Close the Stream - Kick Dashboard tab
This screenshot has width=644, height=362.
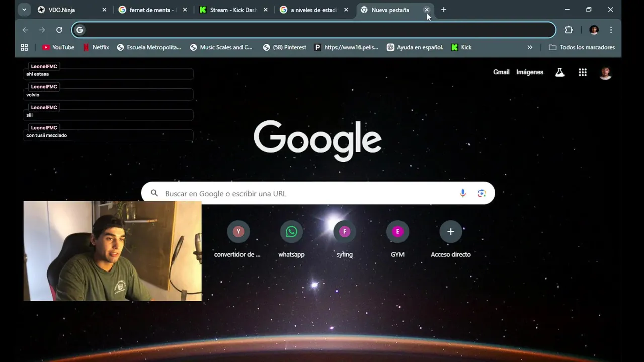(x=265, y=10)
